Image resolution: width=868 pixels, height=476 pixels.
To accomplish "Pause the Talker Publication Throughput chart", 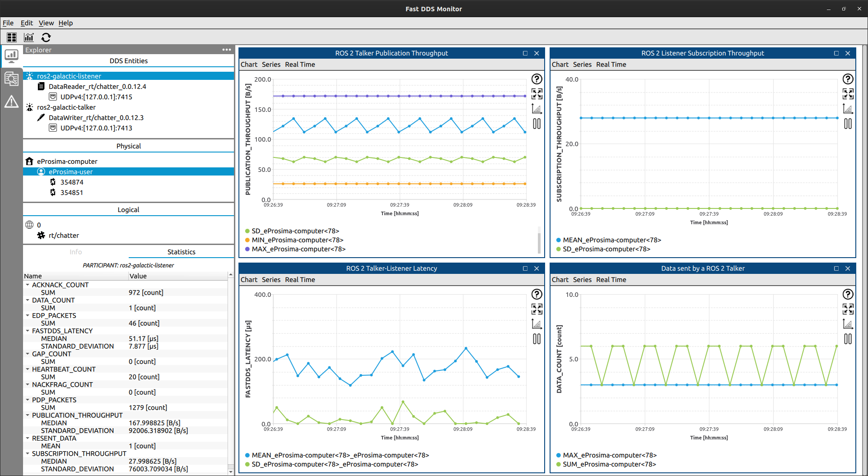I will (537, 124).
